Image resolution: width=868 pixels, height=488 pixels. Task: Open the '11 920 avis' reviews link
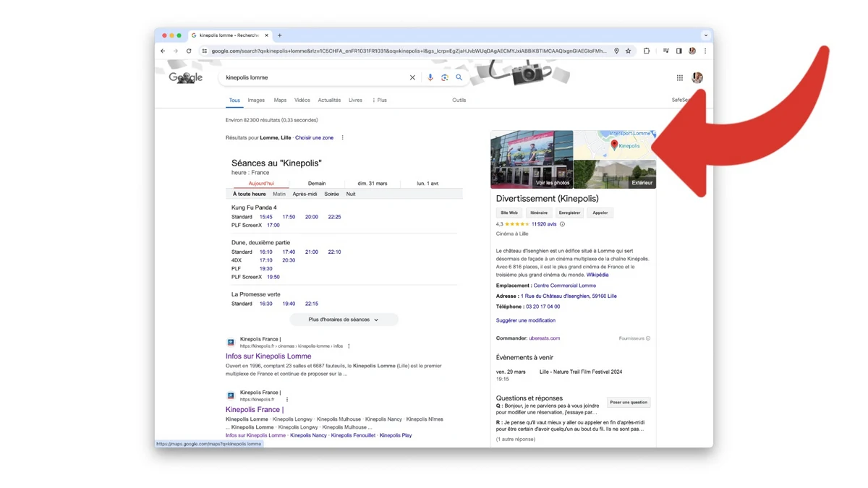(544, 224)
